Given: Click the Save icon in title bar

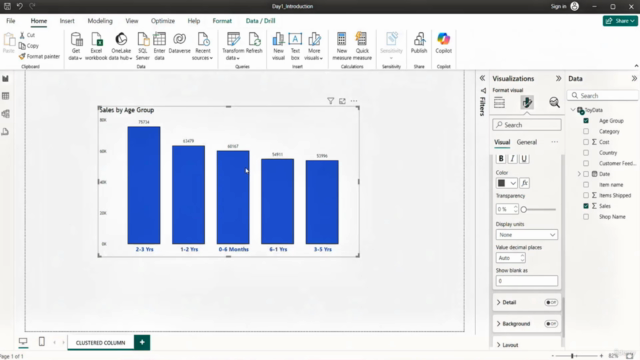Looking at the screenshot, I should pyautogui.click(x=7, y=6).
